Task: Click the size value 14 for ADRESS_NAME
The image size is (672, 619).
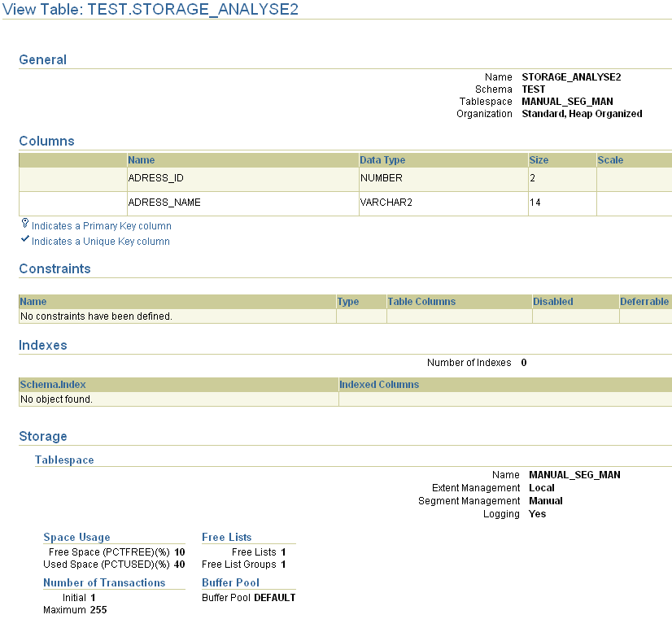Action: point(535,203)
